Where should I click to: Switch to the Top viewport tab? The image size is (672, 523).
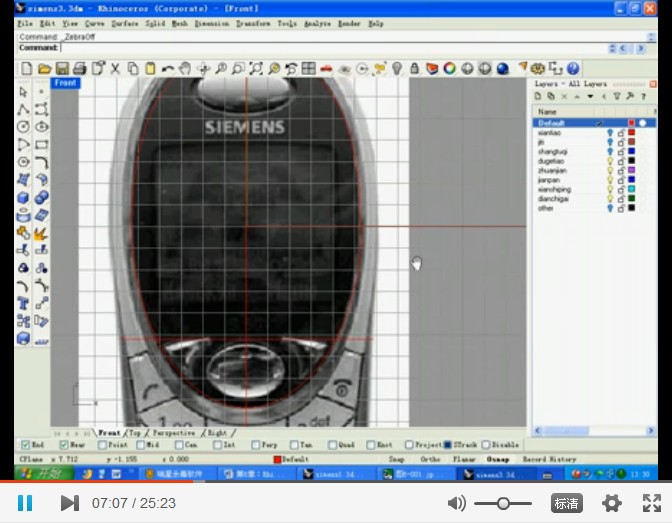(x=135, y=433)
